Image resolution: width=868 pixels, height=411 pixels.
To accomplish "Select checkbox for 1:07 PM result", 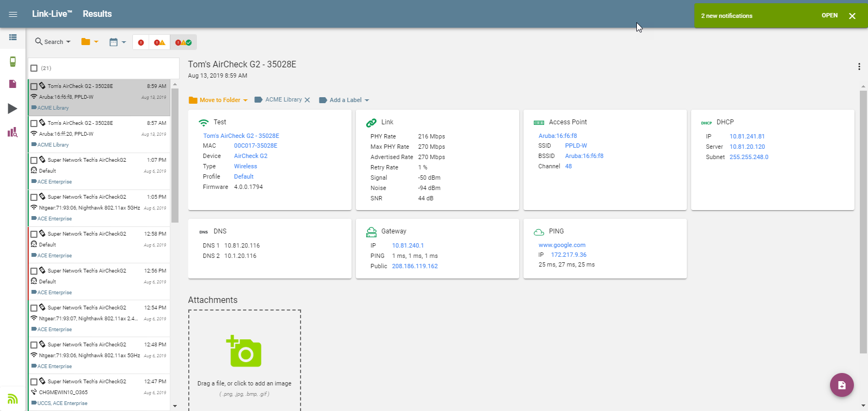I will (34, 160).
